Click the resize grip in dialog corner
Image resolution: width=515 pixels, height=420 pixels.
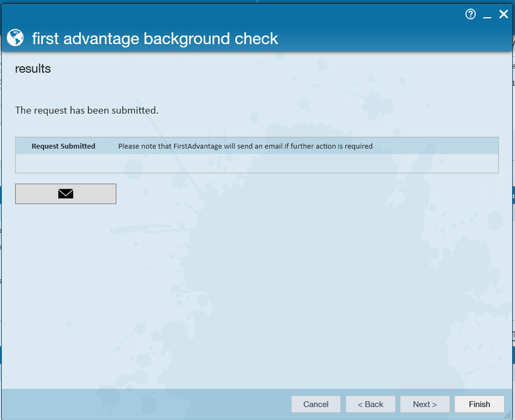[x=507, y=416]
